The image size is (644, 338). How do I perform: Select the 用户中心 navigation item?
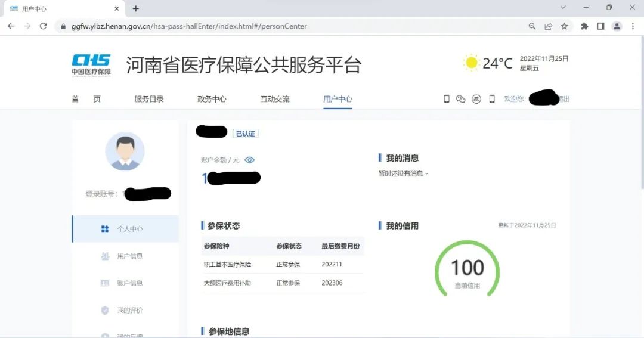coord(338,99)
